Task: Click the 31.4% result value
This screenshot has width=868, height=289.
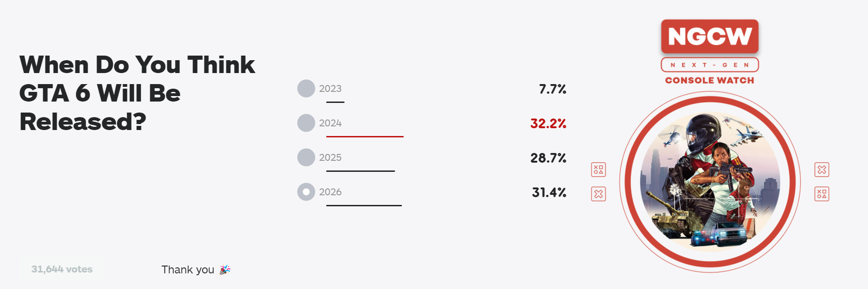Action: pyautogui.click(x=549, y=193)
